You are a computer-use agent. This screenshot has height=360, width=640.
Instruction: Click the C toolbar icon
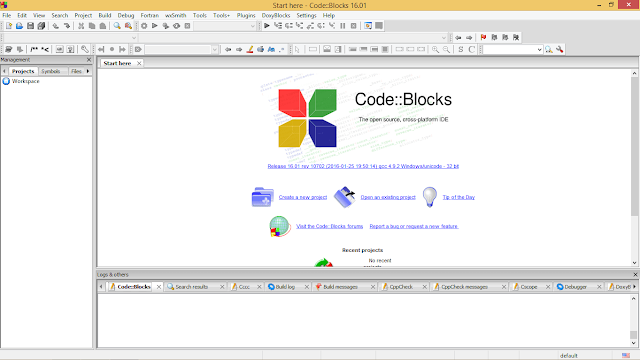click(472, 49)
